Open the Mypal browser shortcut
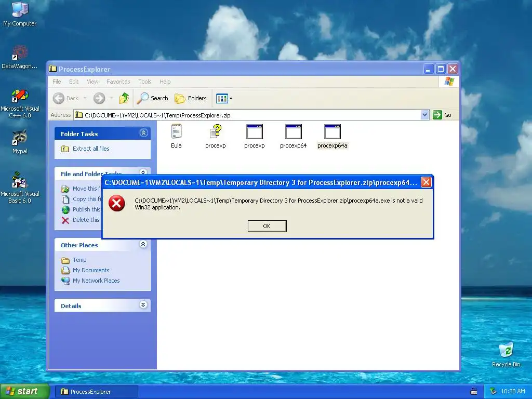532x399 pixels. 20,142
